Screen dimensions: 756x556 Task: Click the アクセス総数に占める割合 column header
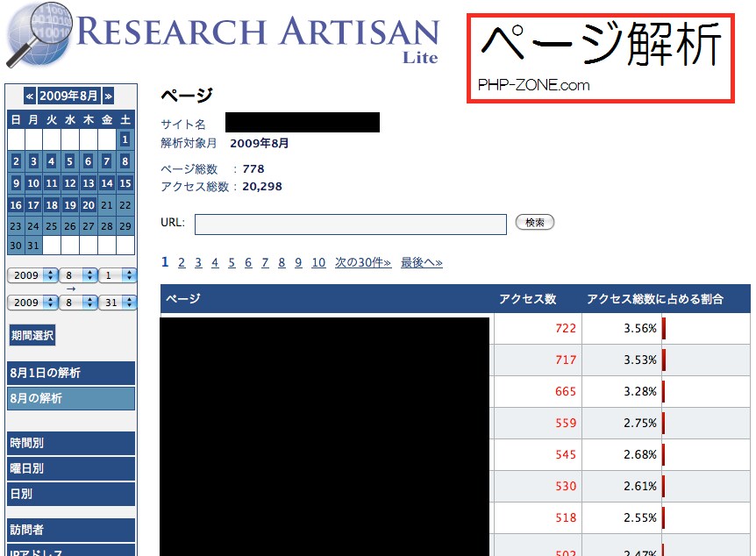pos(655,299)
